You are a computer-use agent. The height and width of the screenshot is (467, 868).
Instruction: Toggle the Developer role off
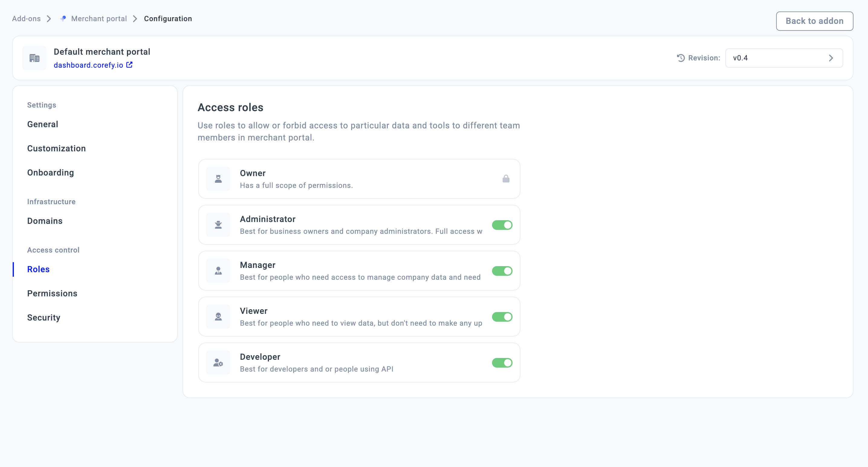coord(502,362)
